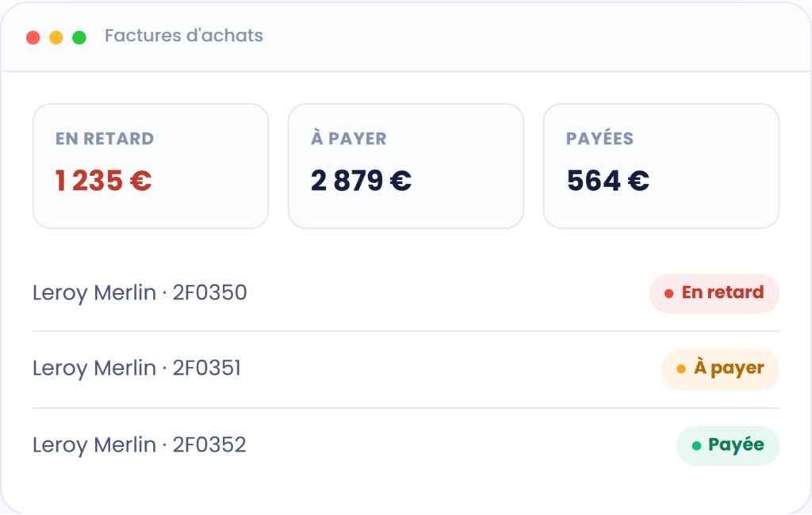Open the En retard summary card
812x515 pixels.
click(x=151, y=166)
